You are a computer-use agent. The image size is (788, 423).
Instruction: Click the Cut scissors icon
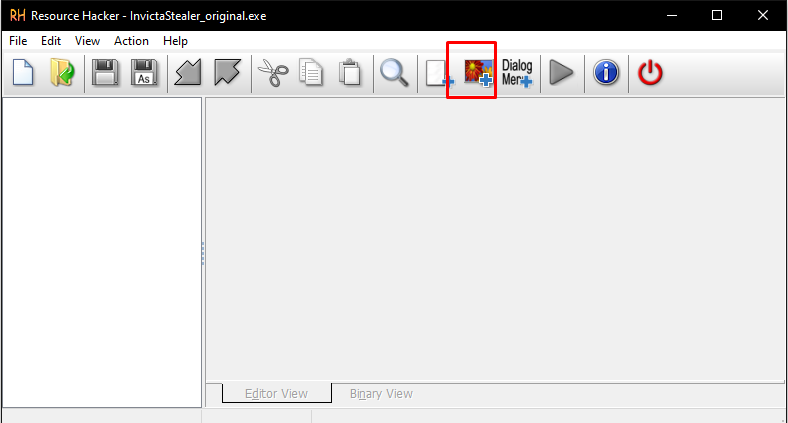273,73
